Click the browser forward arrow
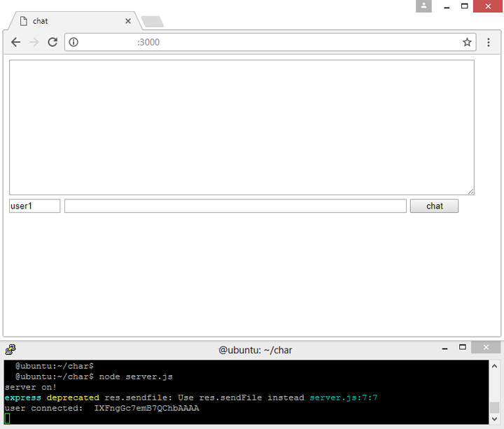 [34, 42]
